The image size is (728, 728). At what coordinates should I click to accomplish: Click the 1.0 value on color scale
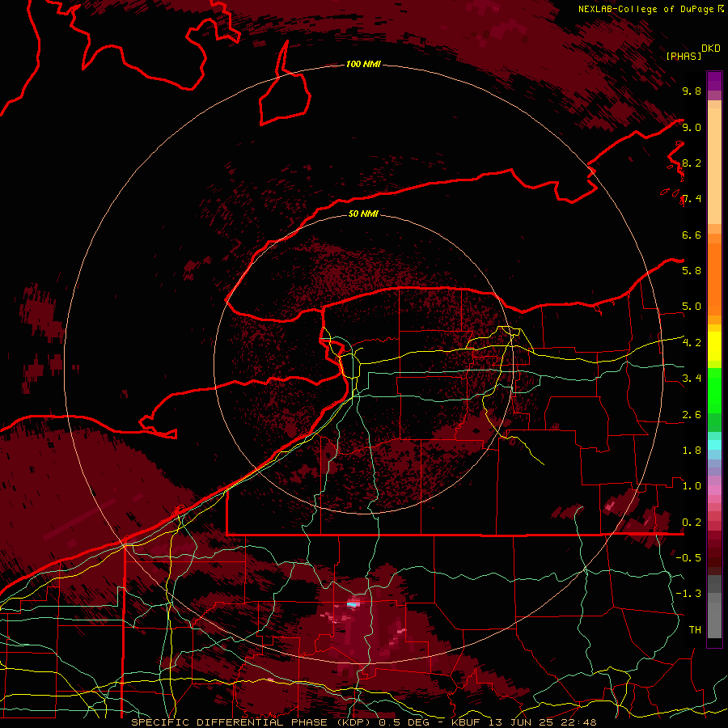pyautogui.click(x=691, y=486)
